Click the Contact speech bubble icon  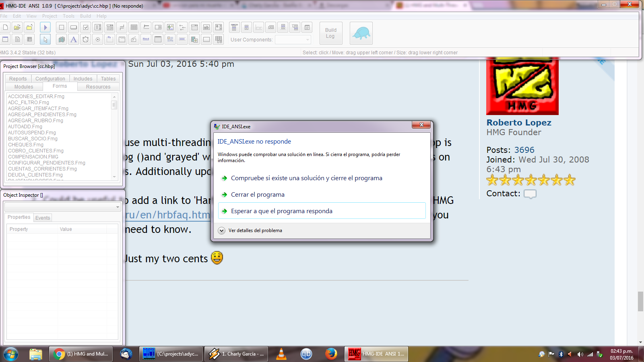tap(530, 194)
